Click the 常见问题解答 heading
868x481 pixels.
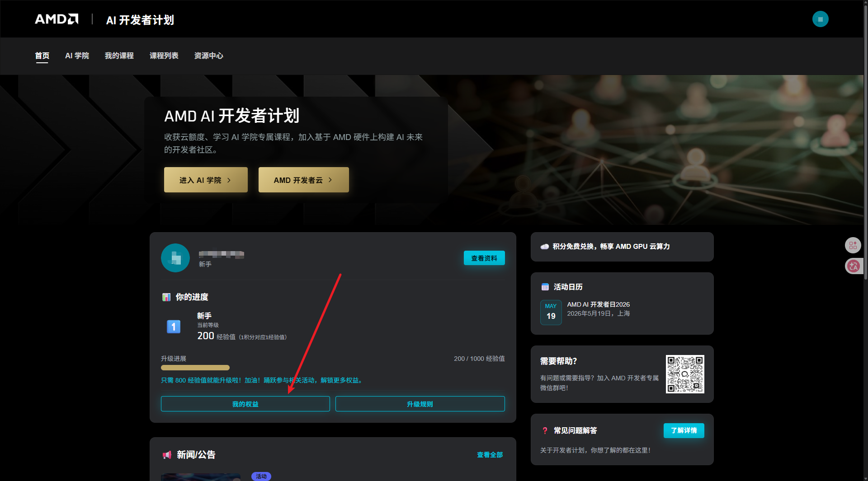tap(575, 430)
